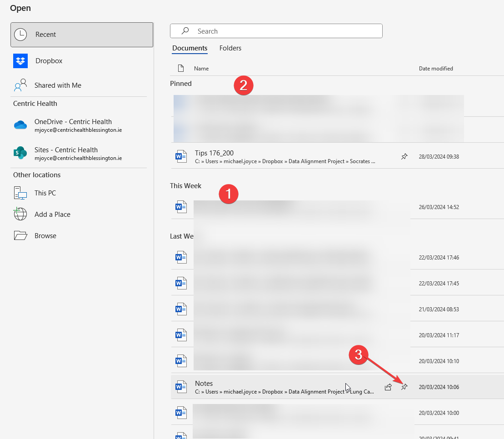Image resolution: width=504 pixels, height=439 pixels.
Task: Sort by the Name column header
Action: (201, 69)
